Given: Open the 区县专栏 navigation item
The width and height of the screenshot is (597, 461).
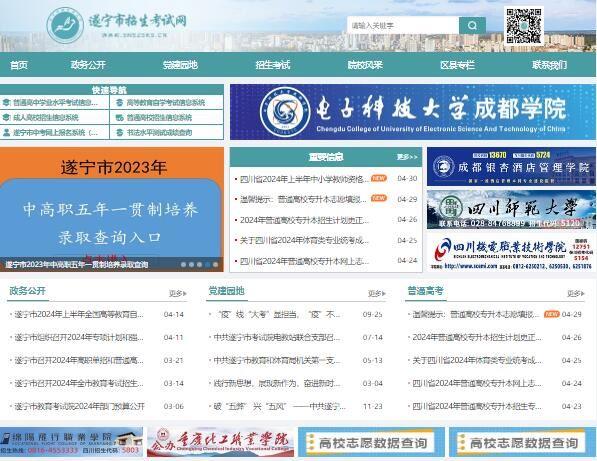Looking at the screenshot, I should [x=457, y=65].
